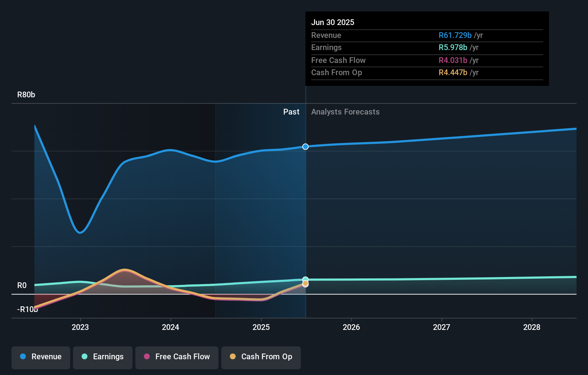Image resolution: width=588 pixels, height=375 pixels.
Task: Expand the Cash From Op tooltip row
Action: [427, 72]
